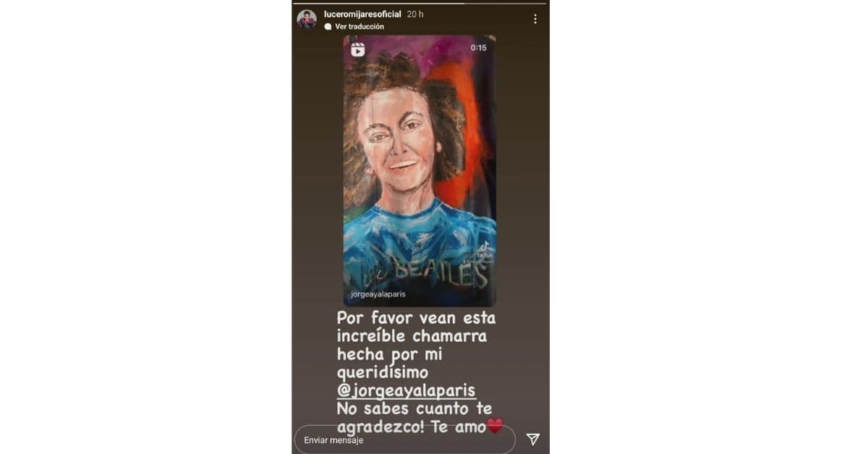Click the paper plane share icon
The width and height of the screenshot is (868, 454).
[x=533, y=439]
